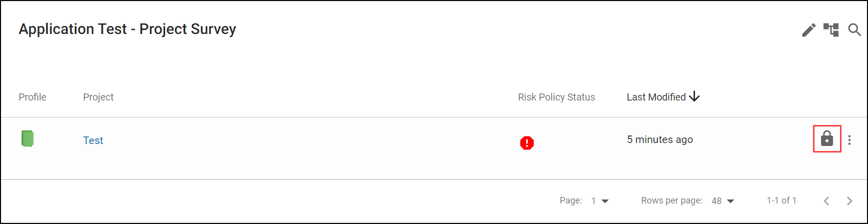Click the "5 minutes ago" timestamp
868x224 pixels.
tap(659, 139)
